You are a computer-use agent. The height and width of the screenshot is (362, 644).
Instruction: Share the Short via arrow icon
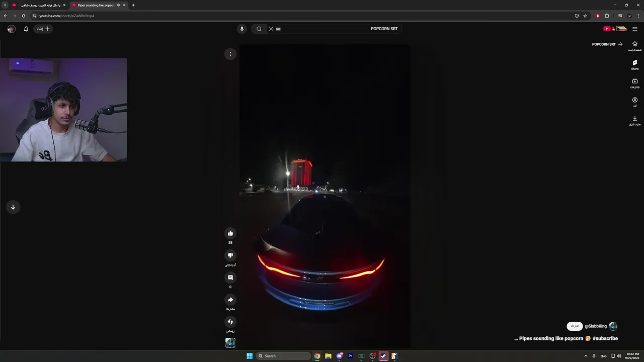pyautogui.click(x=230, y=300)
